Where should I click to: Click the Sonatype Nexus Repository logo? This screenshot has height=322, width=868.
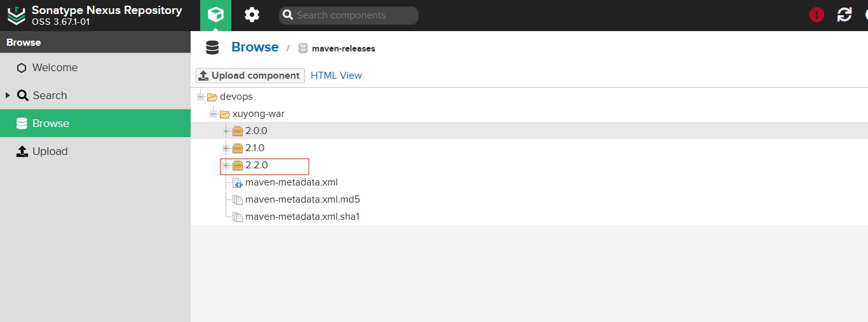tap(16, 15)
